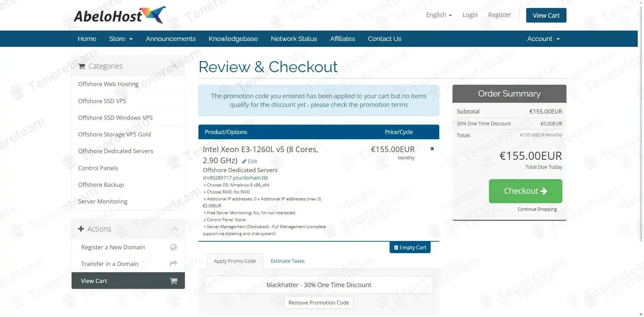Click the 'blackhatter - 30% One Time Discount' text

(x=319, y=285)
